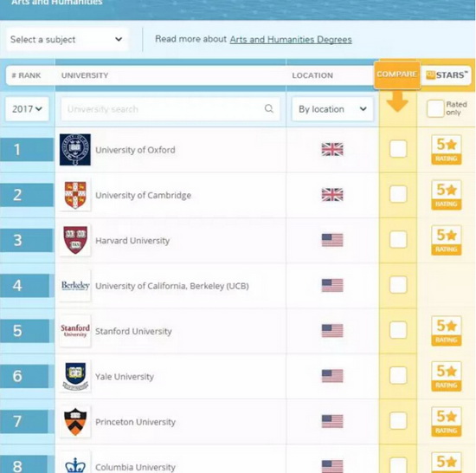
Task: Open the Columbia University link
Action: click(x=135, y=467)
